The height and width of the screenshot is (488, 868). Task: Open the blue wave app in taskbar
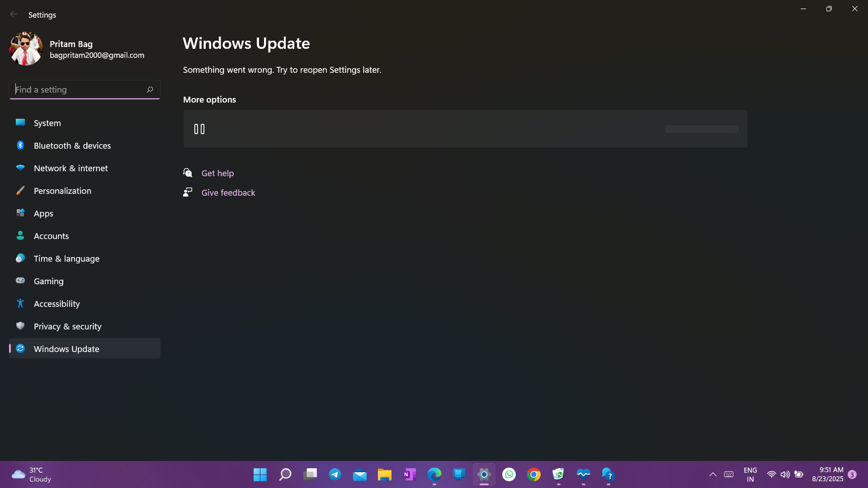pyautogui.click(x=583, y=474)
